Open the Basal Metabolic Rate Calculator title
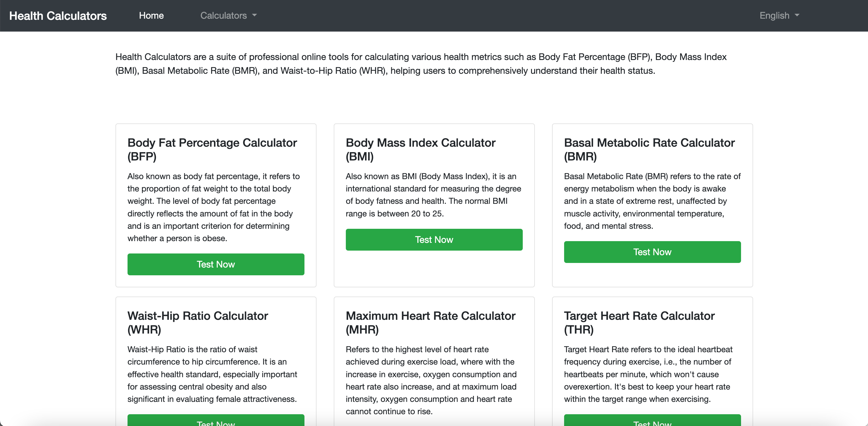The width and height of the screenshot is (868, 426). tap(649, 149)
